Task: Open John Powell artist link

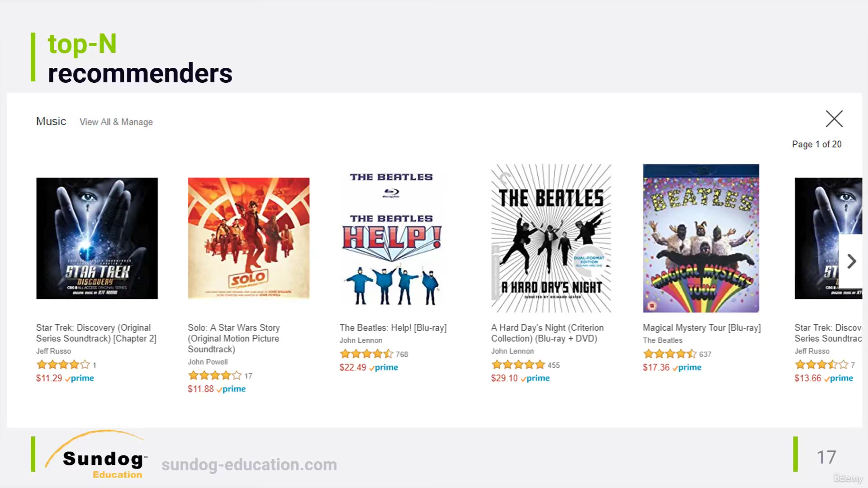Action: click(208, 362)
